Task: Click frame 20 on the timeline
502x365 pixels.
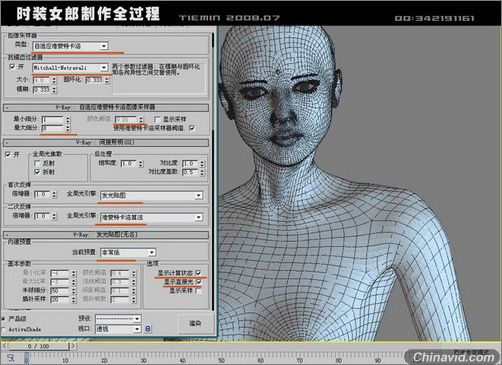Action: (104, 359)
